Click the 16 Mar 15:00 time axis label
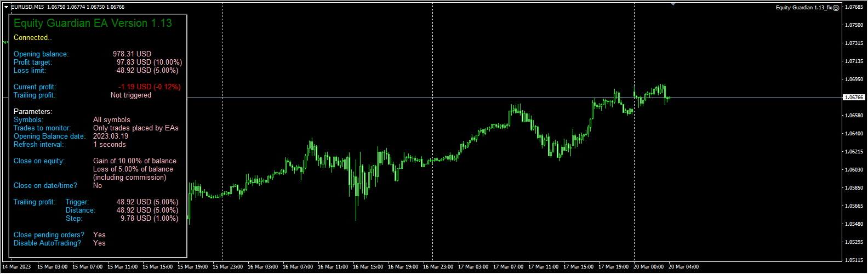868x274 pixels. coord(368,267)
